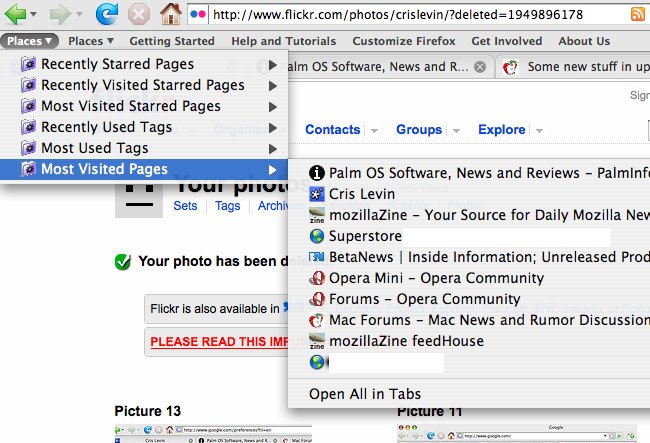The height and width of the screenshot is (443, 650).
Task: Open the Explore dropdown arrow
Action: (539, 131)
